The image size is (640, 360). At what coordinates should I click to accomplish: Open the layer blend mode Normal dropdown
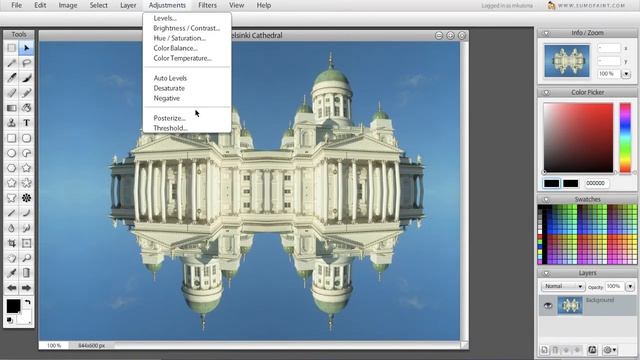tap(563, 287)
